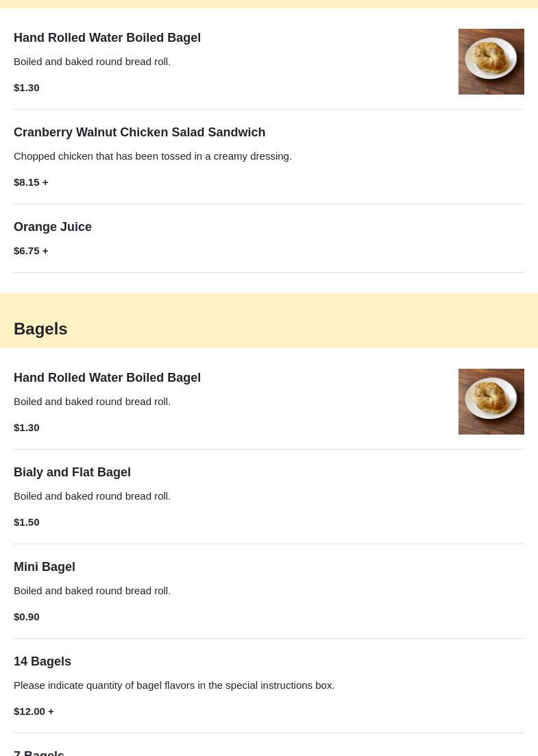Click the $1.30 price above the Bagels header
Viewport: 538px width, 756px height.
(27, 87)
